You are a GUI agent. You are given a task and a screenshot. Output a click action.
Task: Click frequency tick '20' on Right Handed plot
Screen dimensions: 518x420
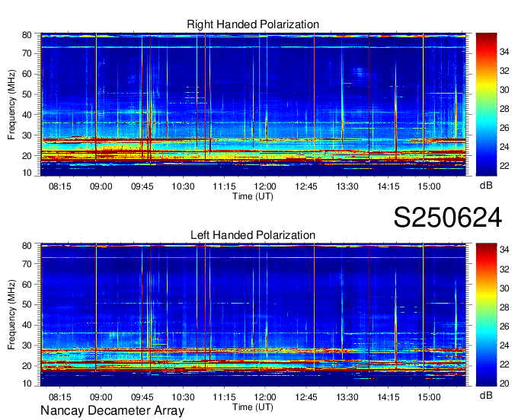tap(27, 156)
